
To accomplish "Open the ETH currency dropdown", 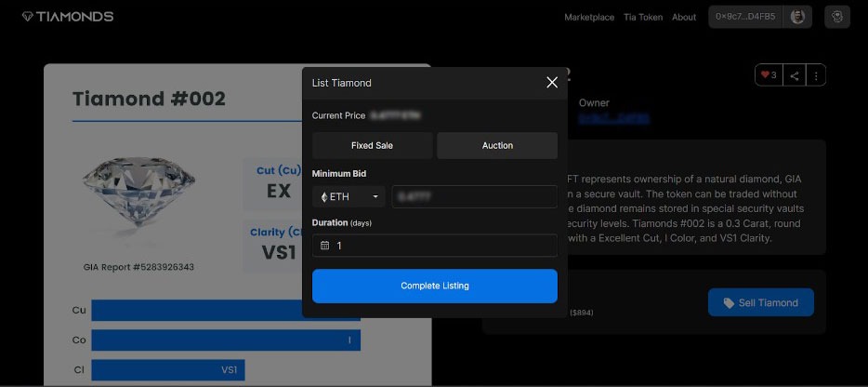I will click(349, 197).
